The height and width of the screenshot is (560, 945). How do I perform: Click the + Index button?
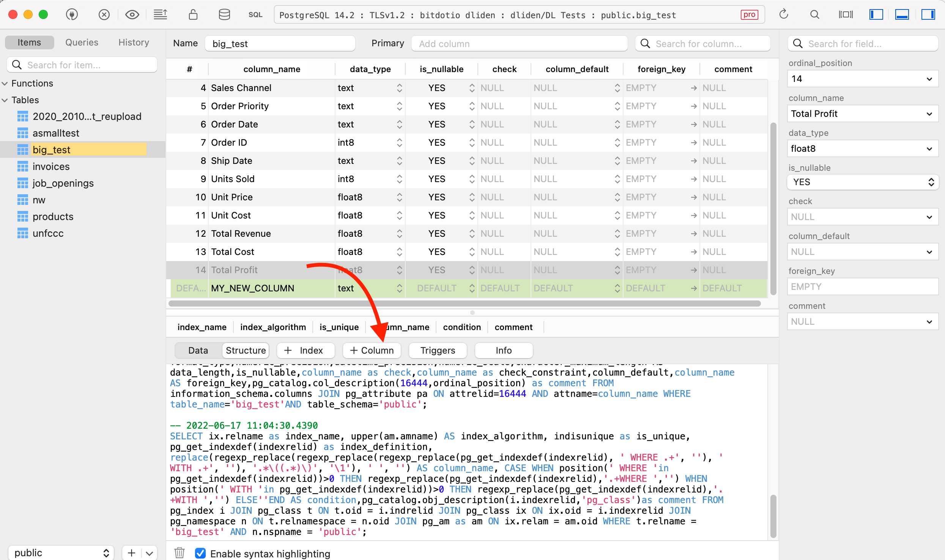tap(306, 351)
